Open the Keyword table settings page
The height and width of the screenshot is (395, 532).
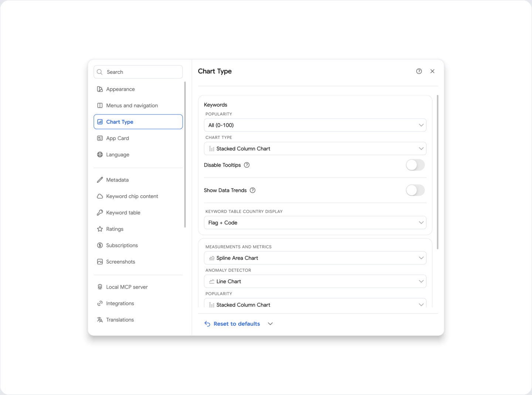(x=138, y=213)
